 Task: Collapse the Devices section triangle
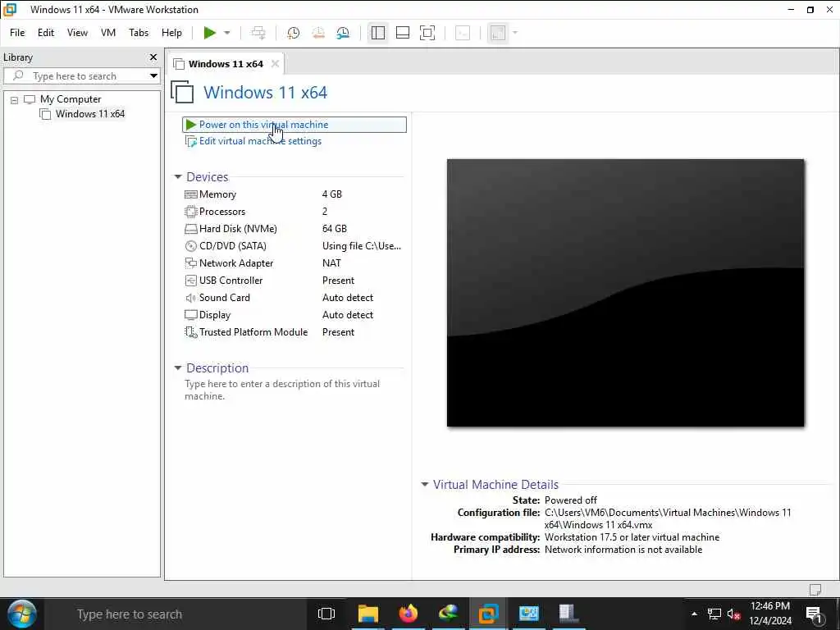point(178,177)
